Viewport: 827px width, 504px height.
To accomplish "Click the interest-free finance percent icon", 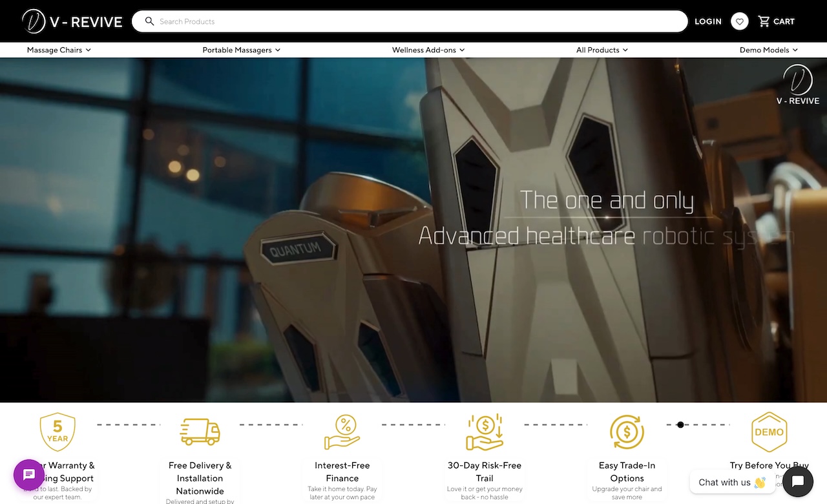I will point(342,432).
